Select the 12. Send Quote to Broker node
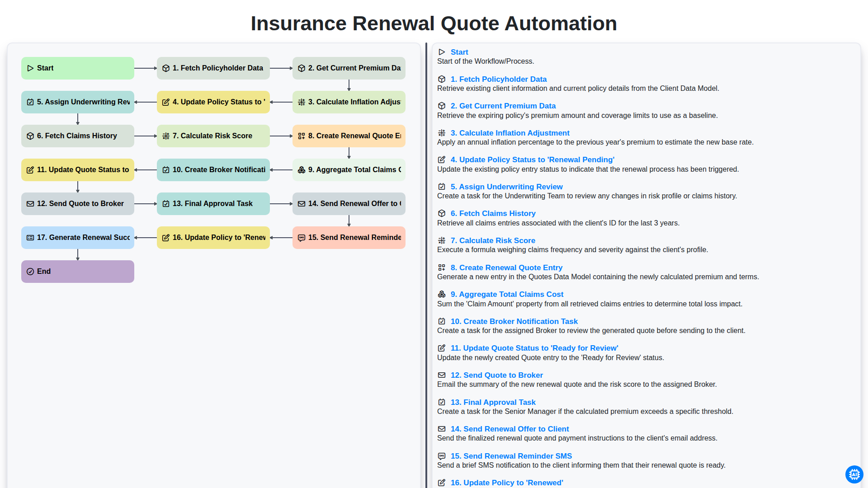This screenshot has width=868, height=488. click(78, 204)
